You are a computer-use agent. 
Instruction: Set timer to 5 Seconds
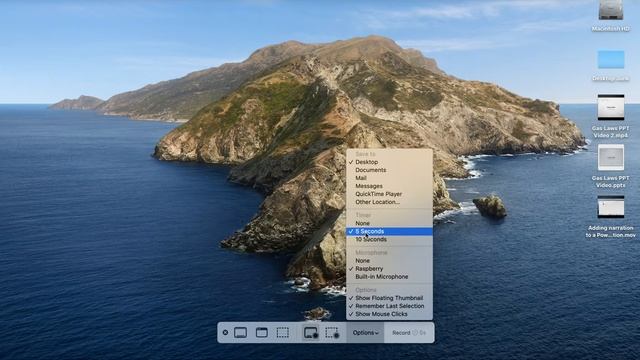[x=389, y=231]
